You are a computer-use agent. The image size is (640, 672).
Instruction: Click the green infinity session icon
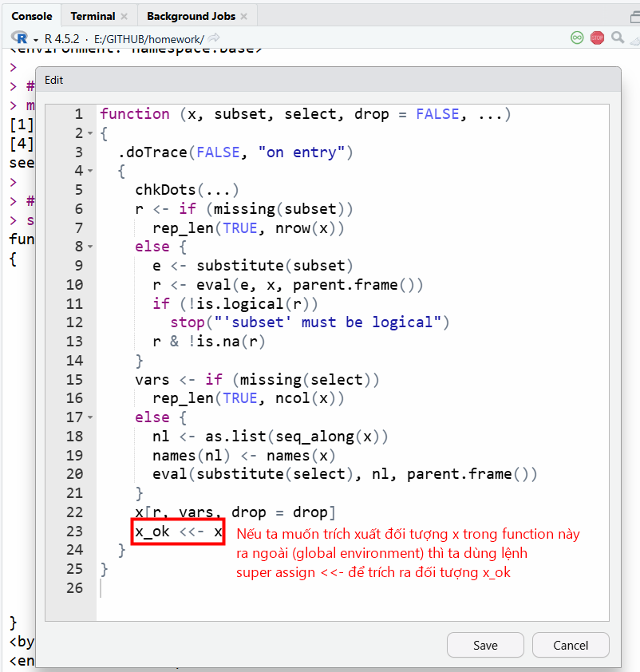coord(577,38)
